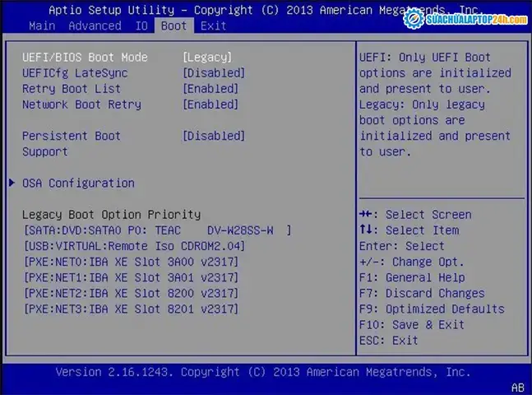Click the AB indicator in bottom corner

518,388
